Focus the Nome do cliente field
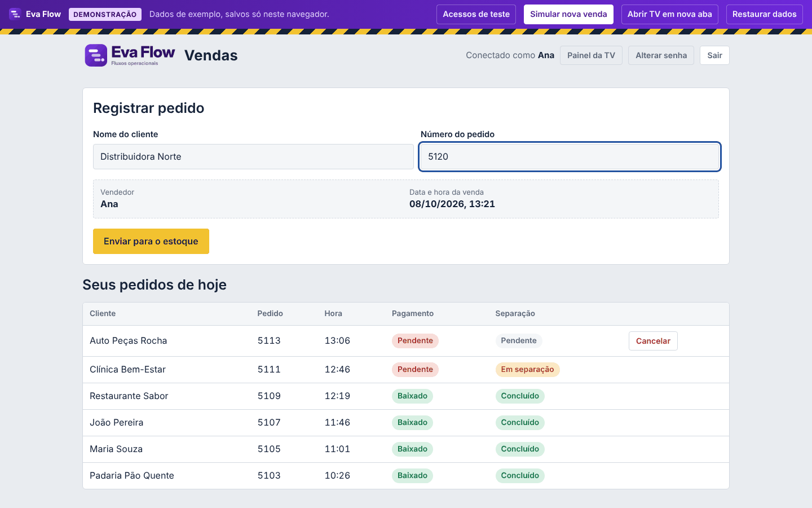812x508 pixels. (253, 156)
